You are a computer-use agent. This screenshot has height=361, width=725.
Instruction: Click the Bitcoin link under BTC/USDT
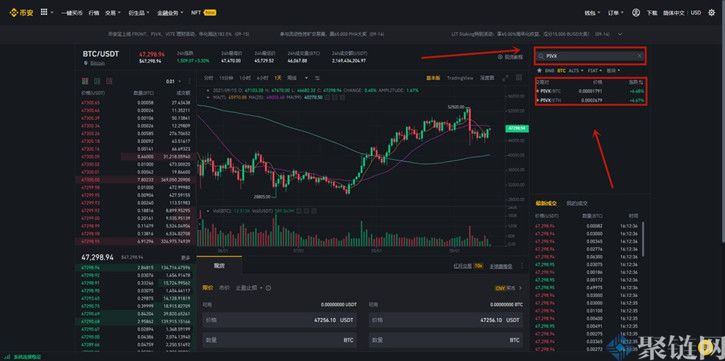coord(97,63)
